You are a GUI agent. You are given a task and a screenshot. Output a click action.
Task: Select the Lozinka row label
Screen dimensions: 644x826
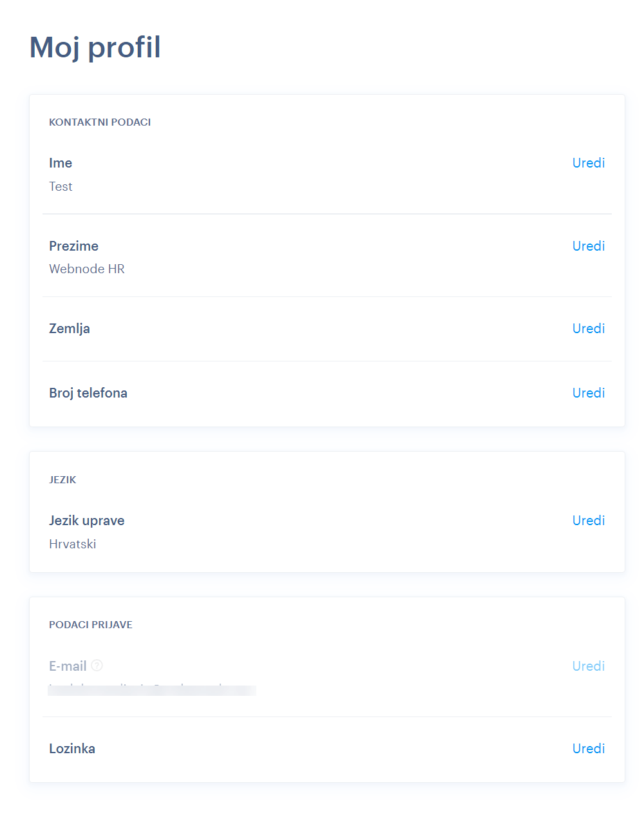tap(72, 749)
